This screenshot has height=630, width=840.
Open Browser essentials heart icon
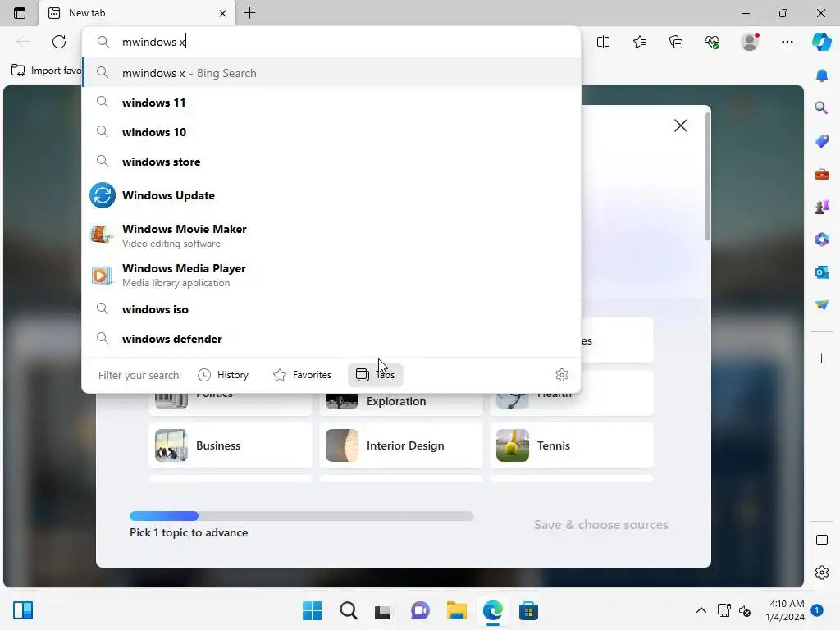click(712, 42)
